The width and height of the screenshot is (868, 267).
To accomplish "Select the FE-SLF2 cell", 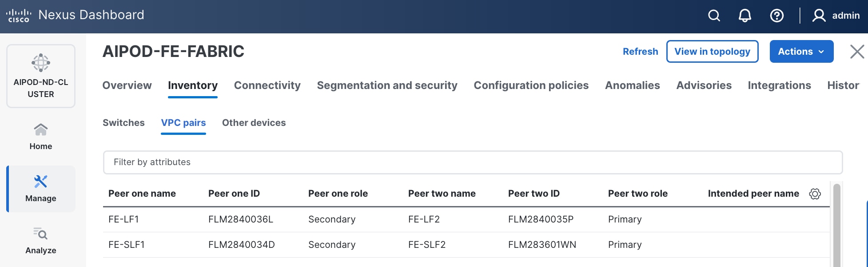I will tap(427, 245).
